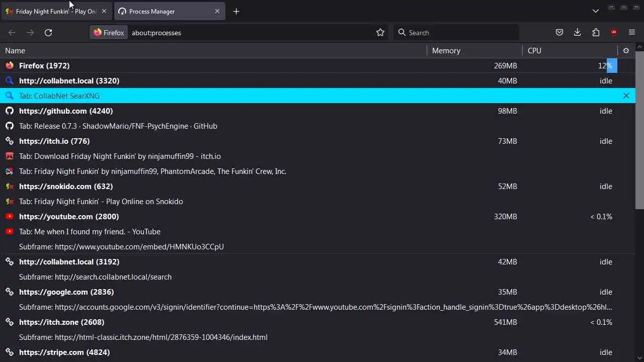Screen dimensions: 644x362
Task: Close the Friday Night Funkin' tab
Action: coord(104,11)
